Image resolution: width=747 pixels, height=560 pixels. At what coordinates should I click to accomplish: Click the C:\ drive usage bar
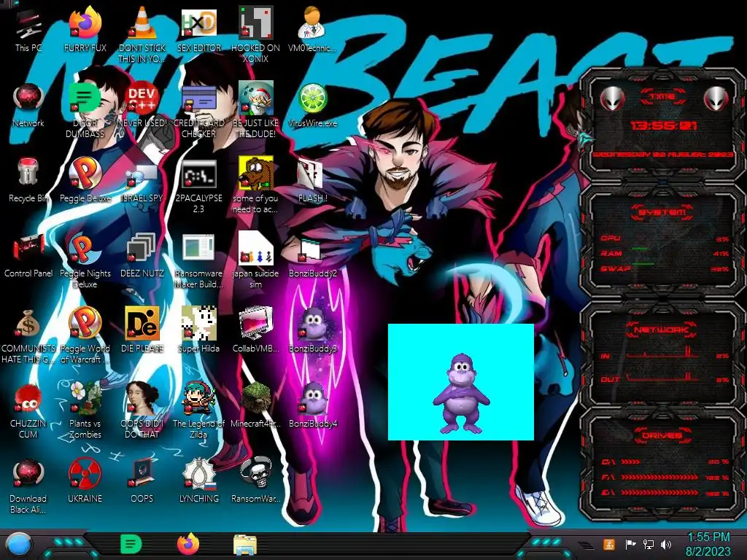coord(630,462)
